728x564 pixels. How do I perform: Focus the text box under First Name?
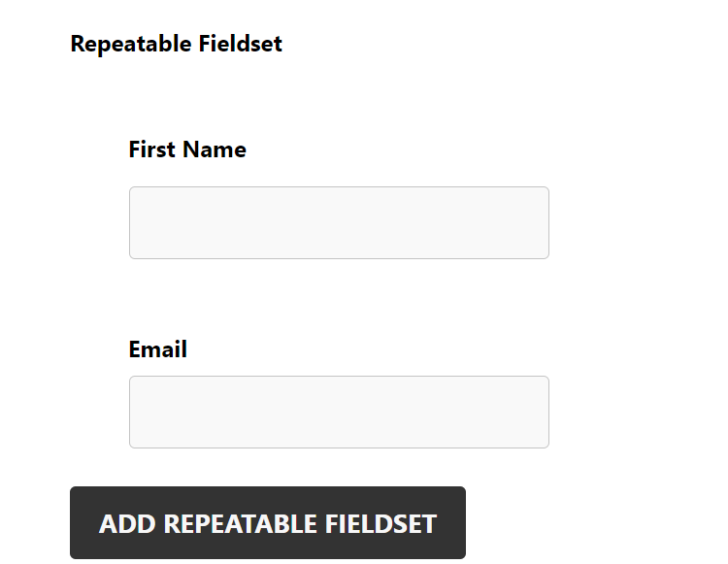[339, 222]
